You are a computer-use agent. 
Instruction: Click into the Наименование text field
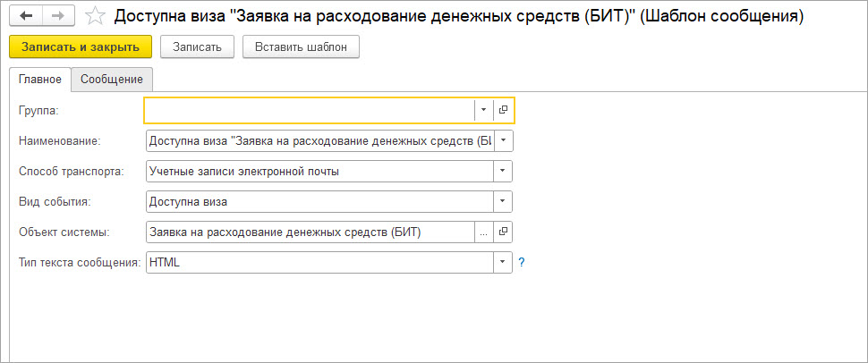318,140
